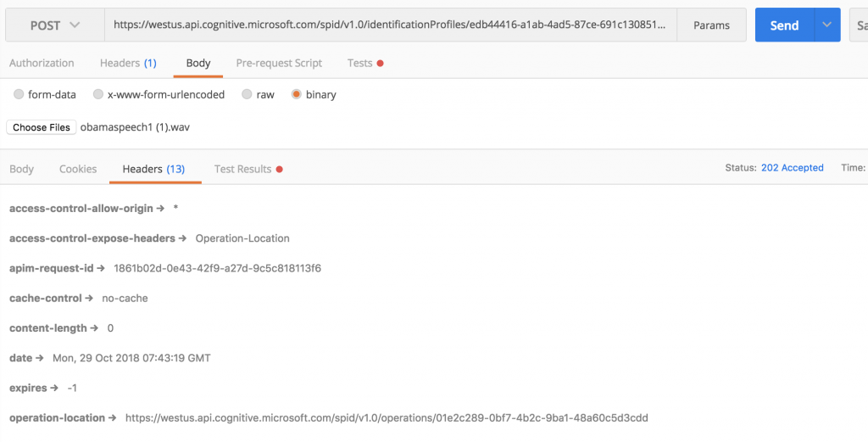Click the 202 Accepted status text
The width and height of the screenshot is (868, 442).
(x=793, y=168)
